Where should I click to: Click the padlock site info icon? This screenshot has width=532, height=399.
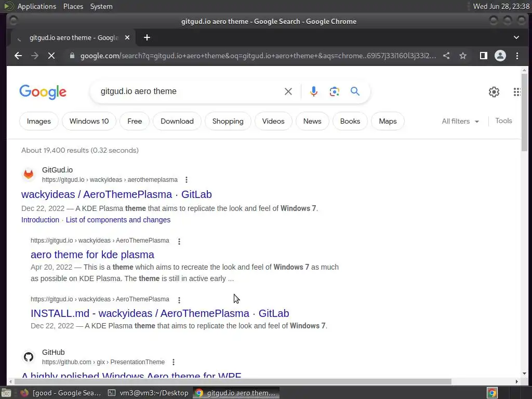[72, 56]
